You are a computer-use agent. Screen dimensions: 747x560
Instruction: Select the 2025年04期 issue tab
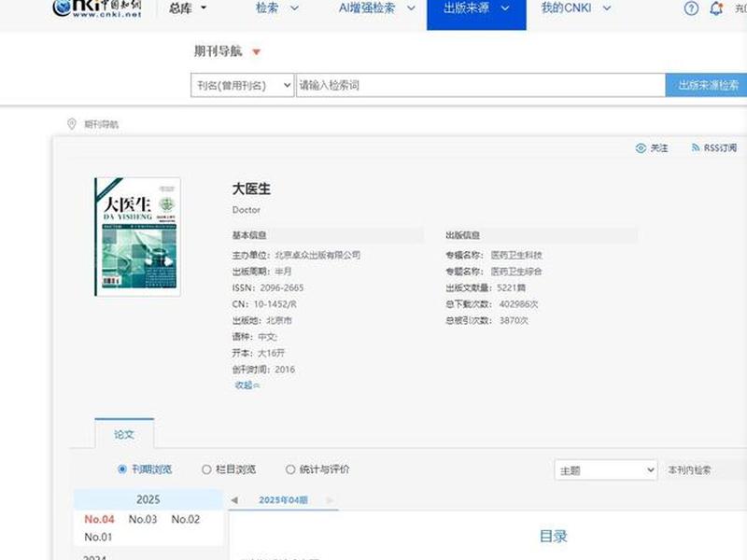point(283,500)
